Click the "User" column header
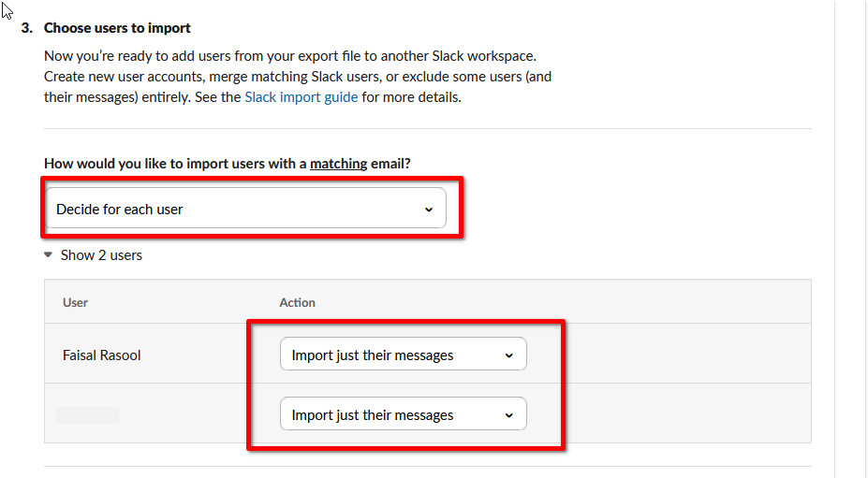This screenshot has width=868, height=478. tap(75, 303)
